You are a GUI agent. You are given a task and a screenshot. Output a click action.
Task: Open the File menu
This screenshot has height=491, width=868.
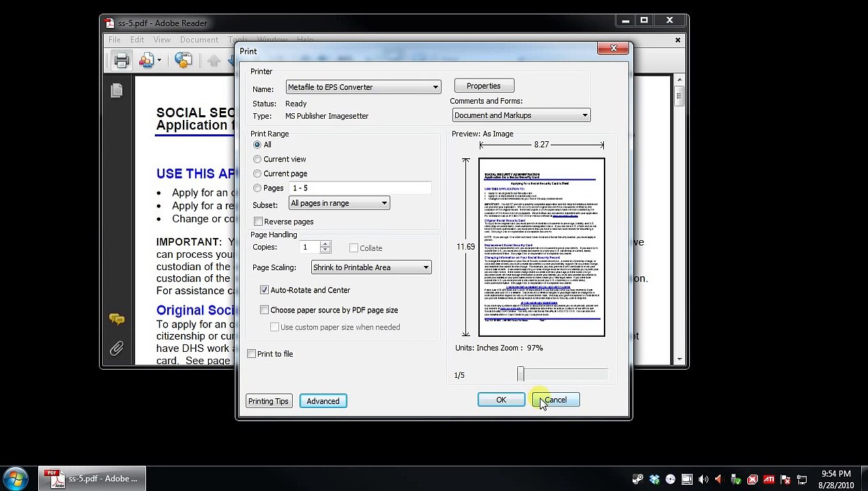(x=115, y=40)
